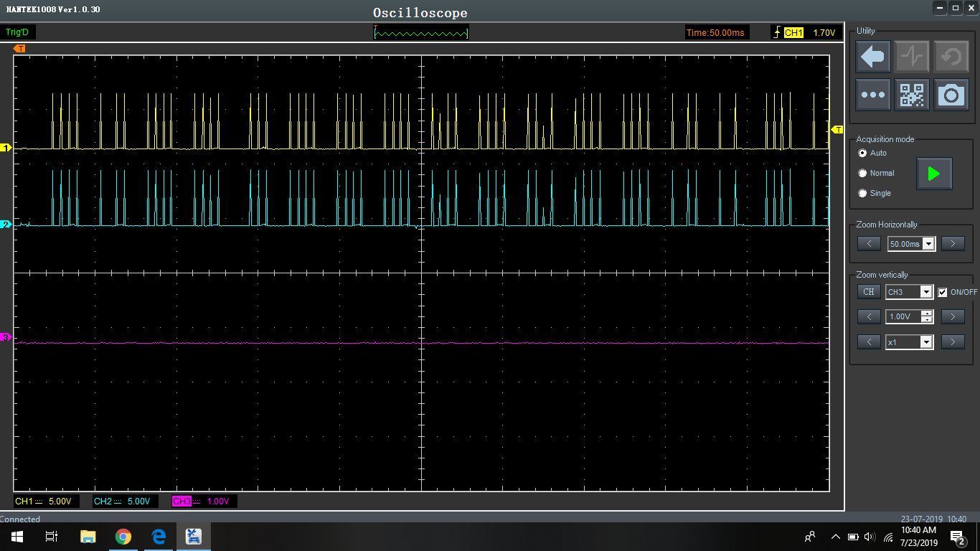Select Single acquisition mode
Viewport: 980px width, 551px height.
coord(862,194)
